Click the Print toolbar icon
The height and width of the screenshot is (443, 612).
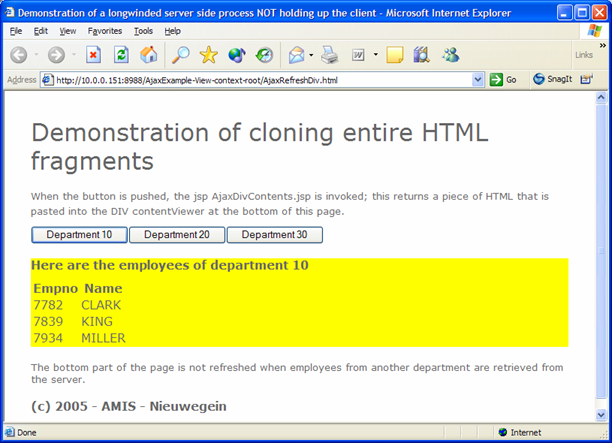[329, 55]
